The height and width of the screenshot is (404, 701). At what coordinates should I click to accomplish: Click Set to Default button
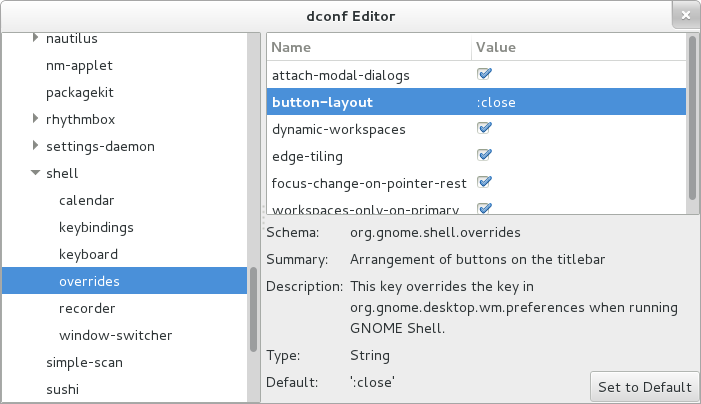[644, 387]
